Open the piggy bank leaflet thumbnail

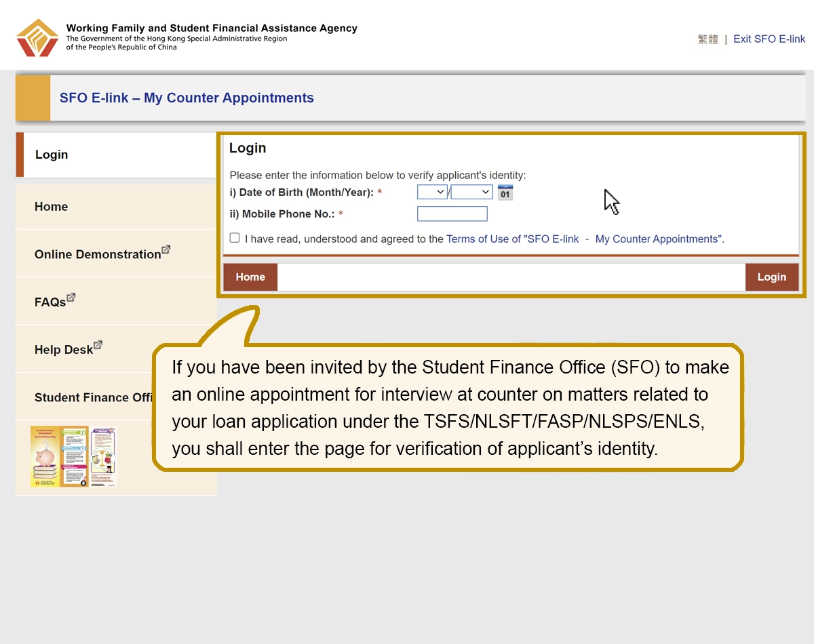click(73, 456)
